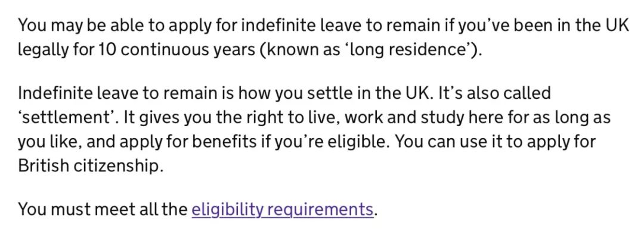
Task: Click 'British citizenship' text
Action: [x=88, y=166]
